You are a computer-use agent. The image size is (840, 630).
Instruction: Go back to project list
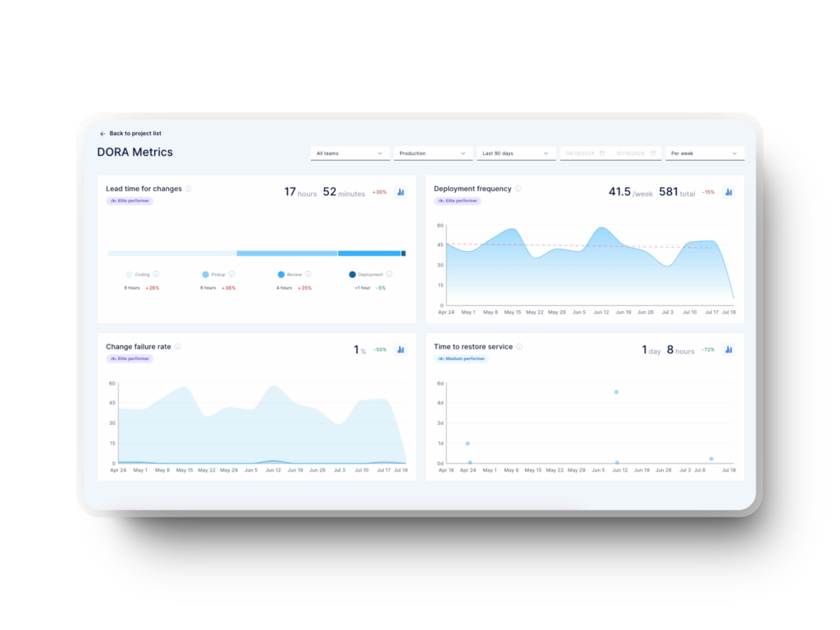click(135, 134)
